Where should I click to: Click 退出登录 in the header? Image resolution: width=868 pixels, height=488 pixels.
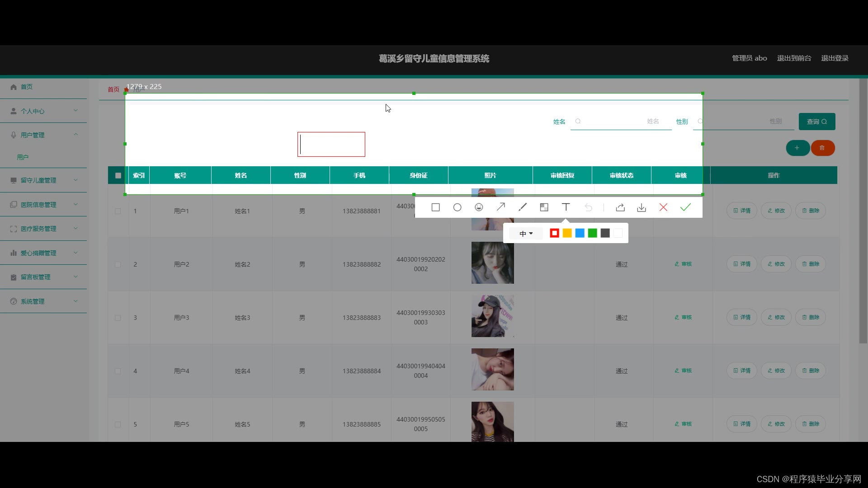pos(835,58)
